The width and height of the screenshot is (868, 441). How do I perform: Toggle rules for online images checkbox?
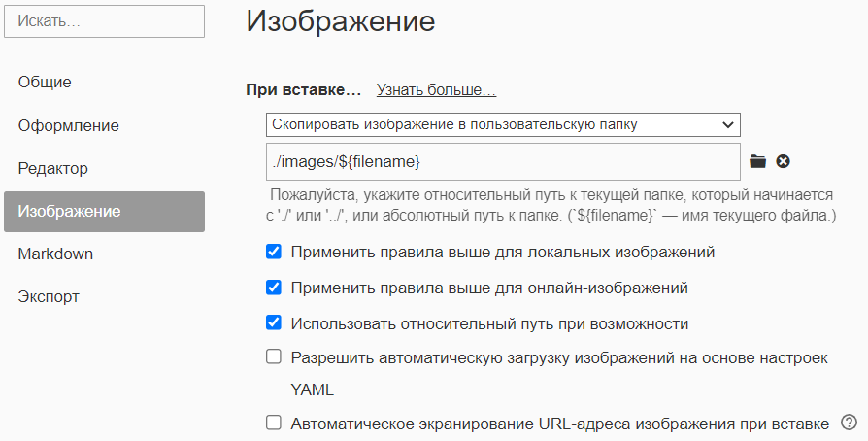274,288
